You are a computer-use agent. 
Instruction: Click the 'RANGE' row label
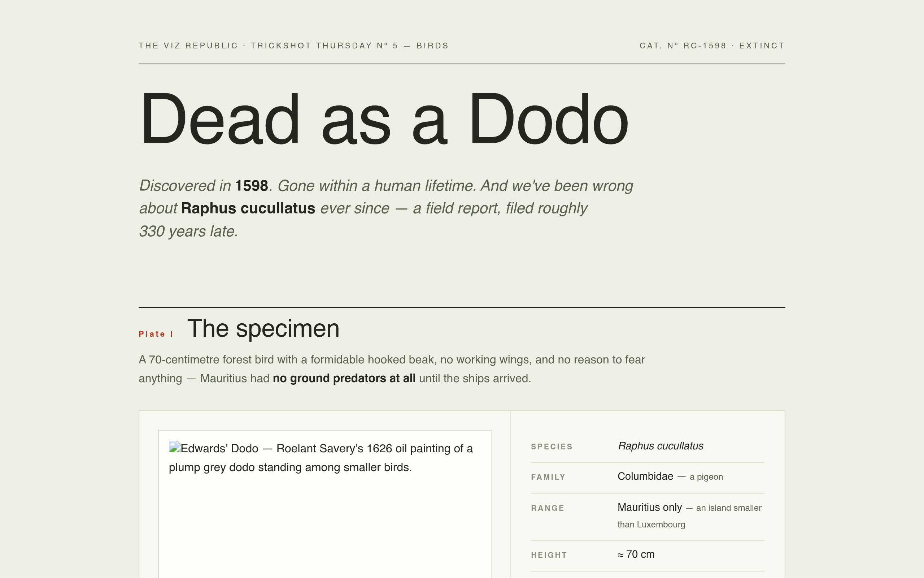[x=548, y=508]
